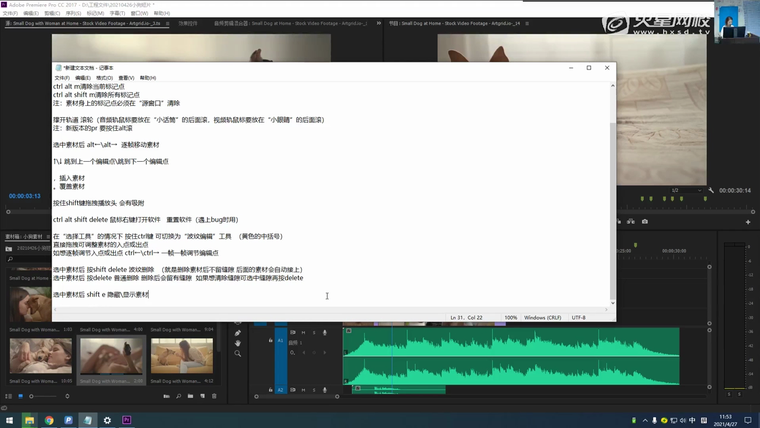The height and width of the screenshot is (428, 760).
Task: Select the Zoom tool magnifier icon
Action: (x=238, y=353)
